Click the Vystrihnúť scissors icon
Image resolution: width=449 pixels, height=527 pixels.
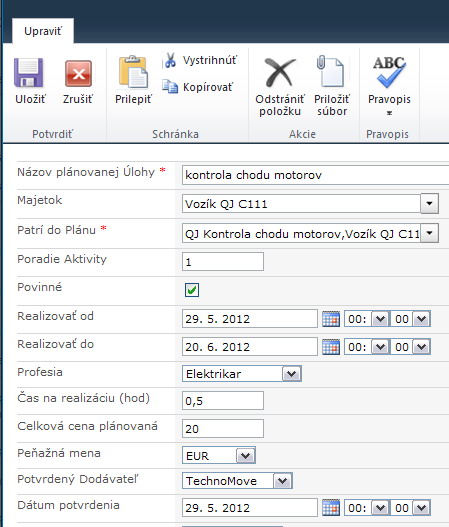point(170,60)
